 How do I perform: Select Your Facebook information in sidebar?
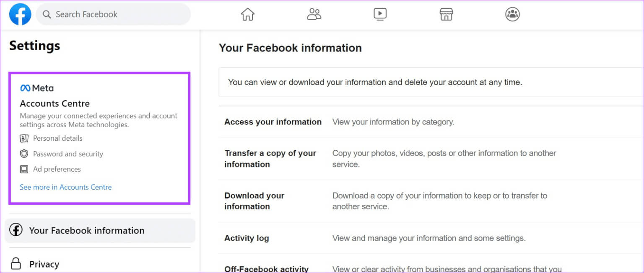(100, 230)
